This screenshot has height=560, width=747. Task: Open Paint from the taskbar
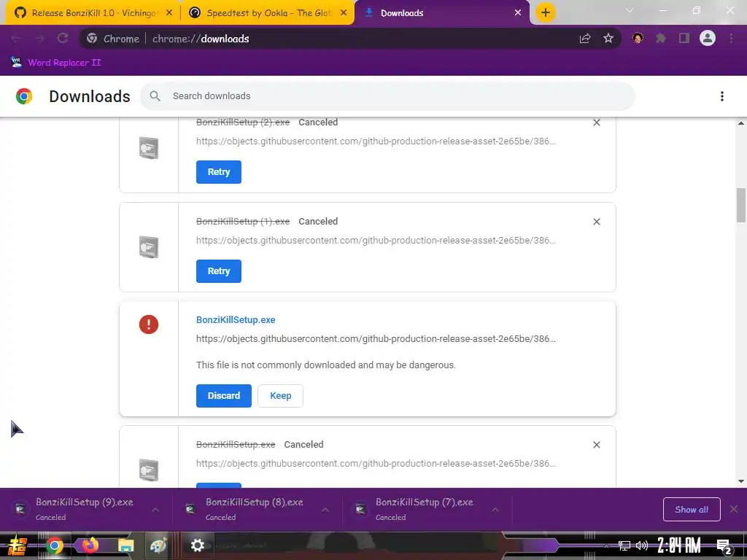pyautogui.click(x=158, y=545)
